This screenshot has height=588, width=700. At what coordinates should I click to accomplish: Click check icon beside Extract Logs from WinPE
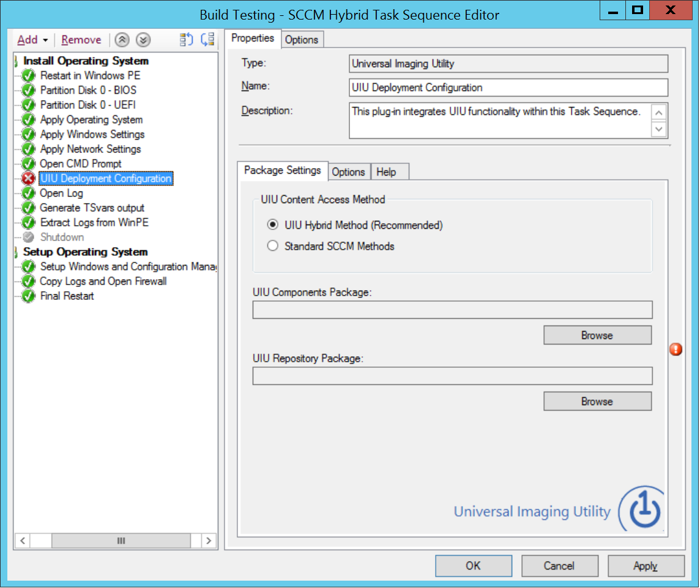29,222
